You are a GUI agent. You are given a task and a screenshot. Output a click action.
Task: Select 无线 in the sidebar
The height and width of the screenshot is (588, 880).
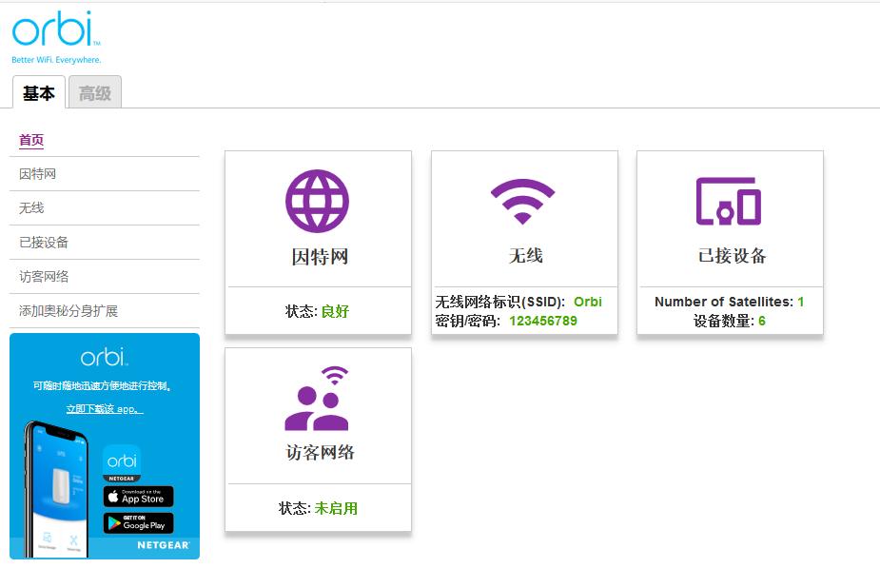click(x=31, y=208)
